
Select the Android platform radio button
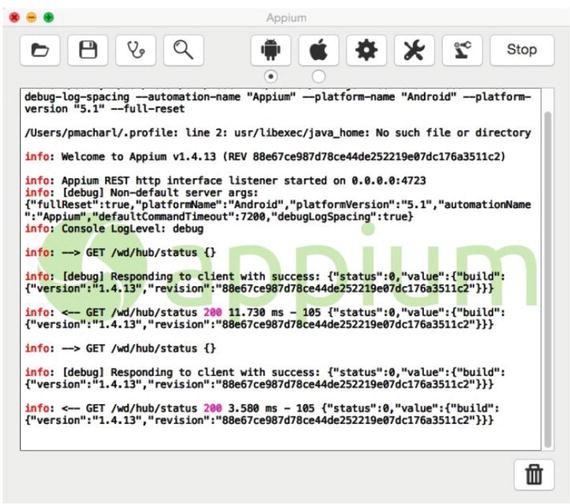click(271, 77)
